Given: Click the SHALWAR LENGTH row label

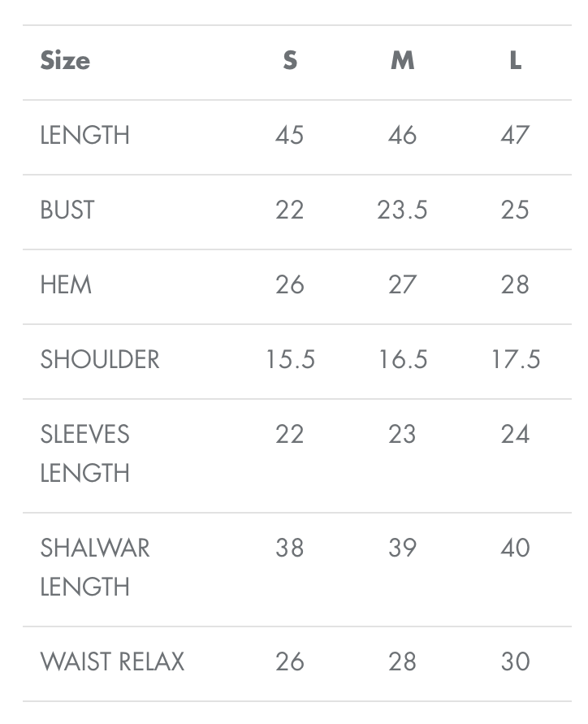Looking at the screenshot, I should point(95,567).
